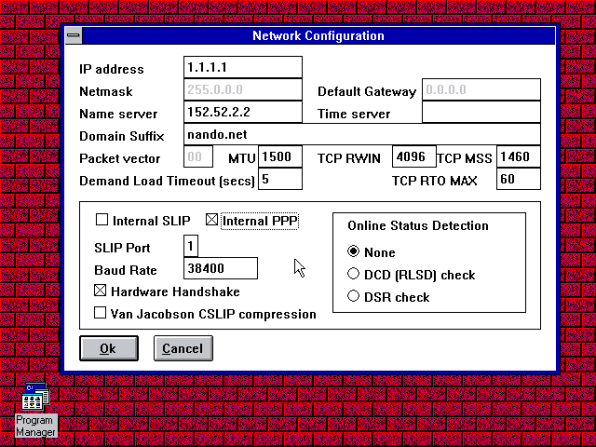Click the Demand Load Timeout field
The width and height of the screenshot is (596, 447).
click(x=280, y=179)
